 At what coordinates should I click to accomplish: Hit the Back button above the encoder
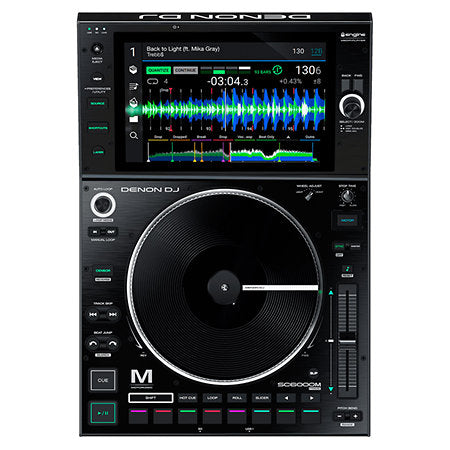point(346,86)
